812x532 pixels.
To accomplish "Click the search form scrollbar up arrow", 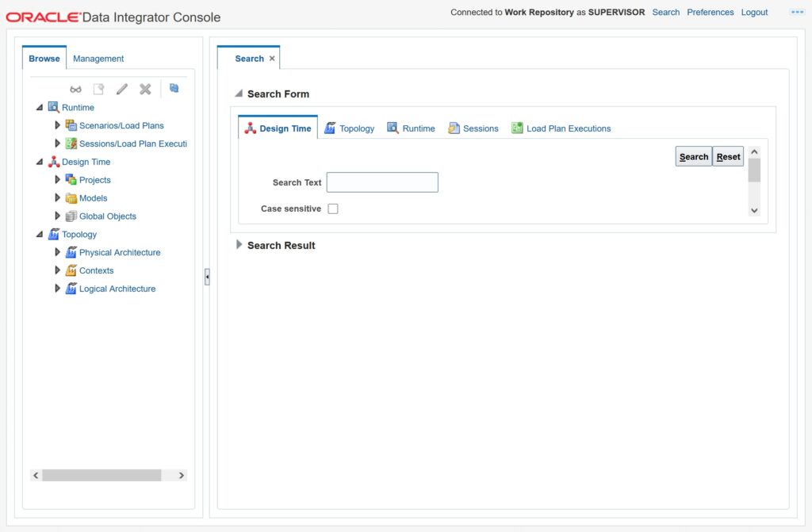I will coord(755,151).
